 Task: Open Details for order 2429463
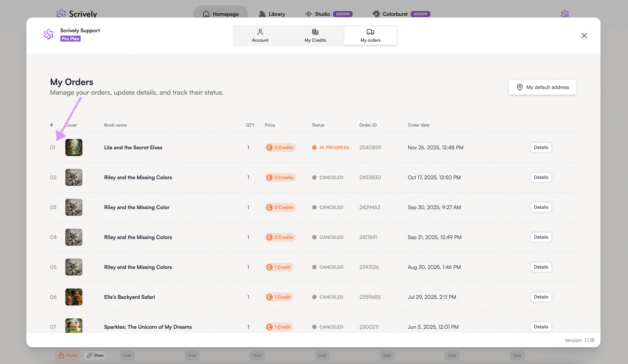click(541, 207)
